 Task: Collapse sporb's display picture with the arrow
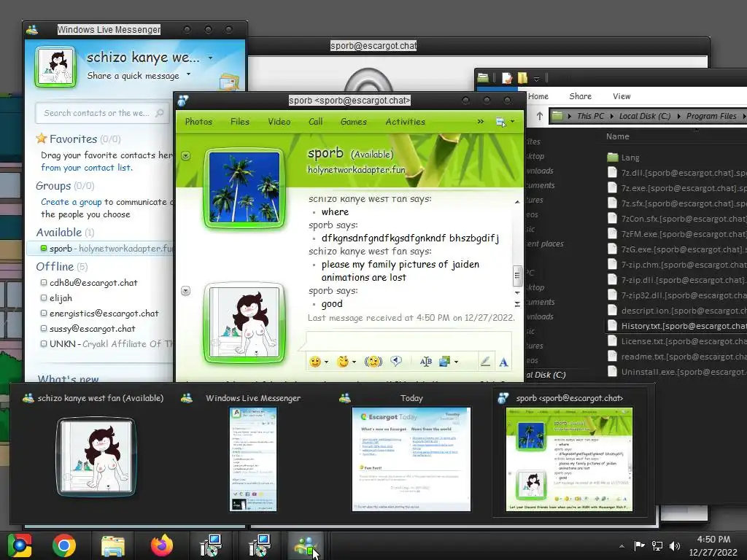coord(186,156)
